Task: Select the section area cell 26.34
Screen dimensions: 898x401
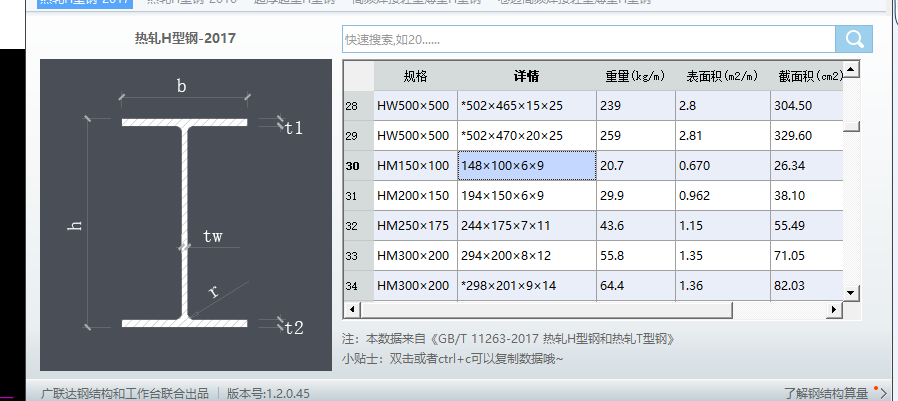Action: pyautogui.click(x=806, y=166)
